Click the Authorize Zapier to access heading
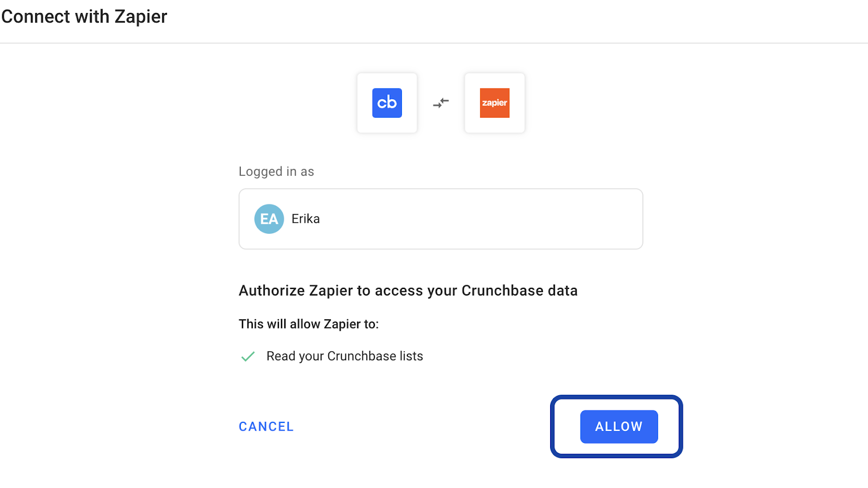Screen dimensions: 868x488 408,291
